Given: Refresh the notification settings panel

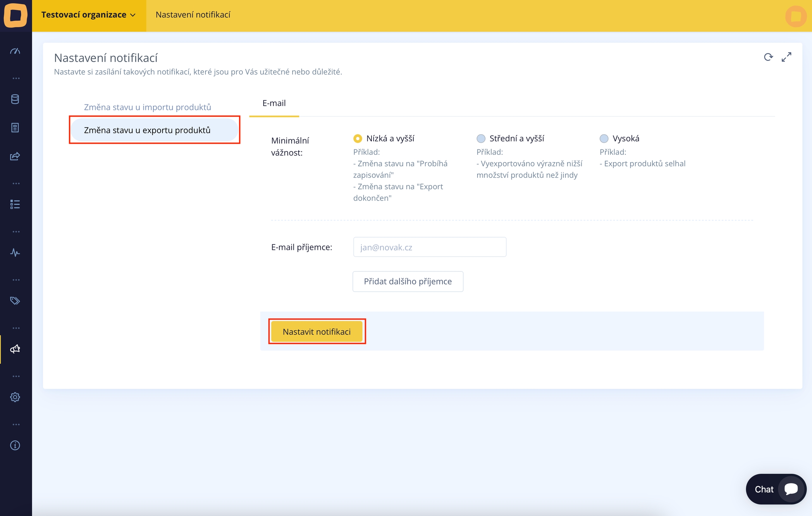Looking at the screenshot, I should (x=768, y=57).
